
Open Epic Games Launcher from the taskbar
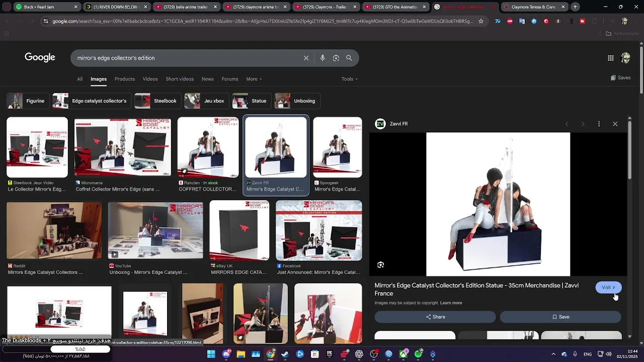tap(330, 354)
